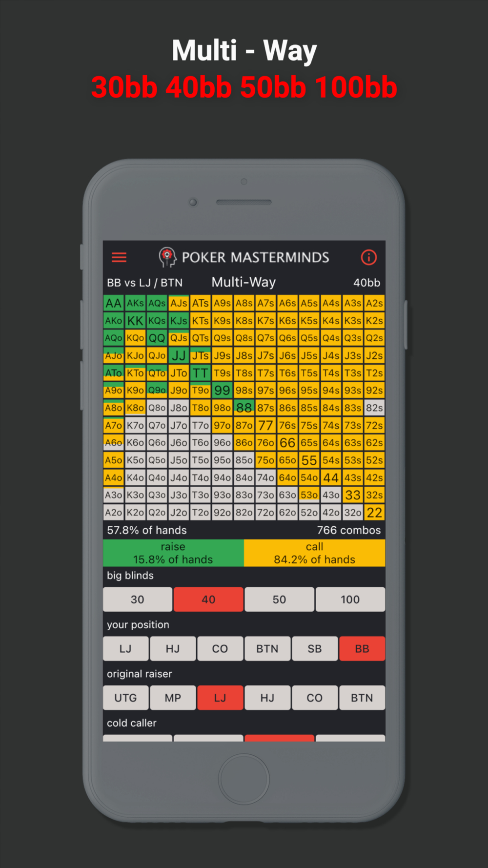Tap the TT hand cell

coord(201,373)
